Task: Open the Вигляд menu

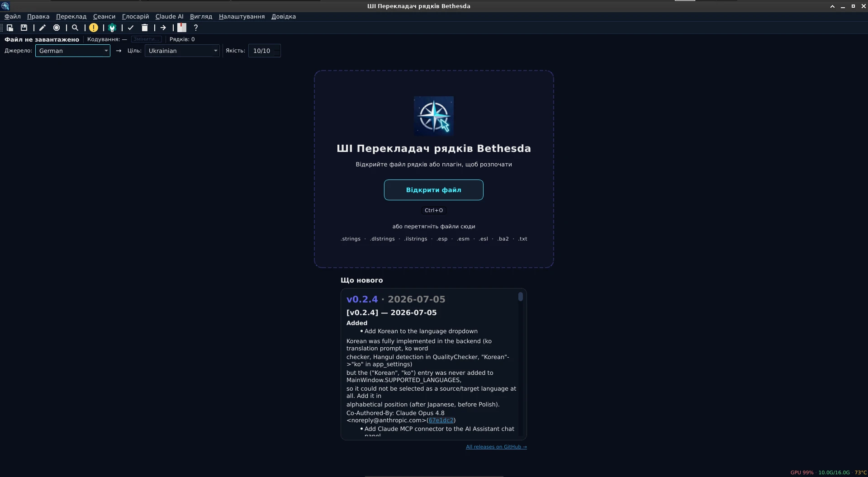Action: tap(201, 16)
